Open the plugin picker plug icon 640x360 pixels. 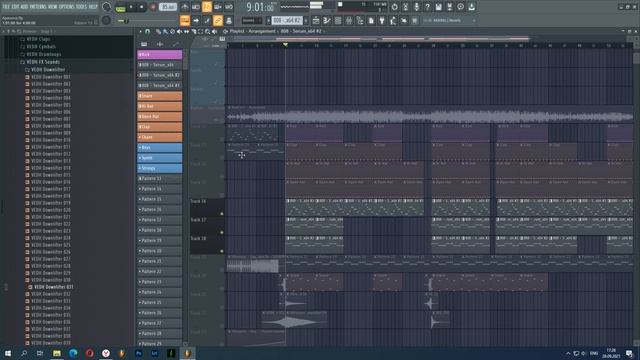[x=382, y=20]
